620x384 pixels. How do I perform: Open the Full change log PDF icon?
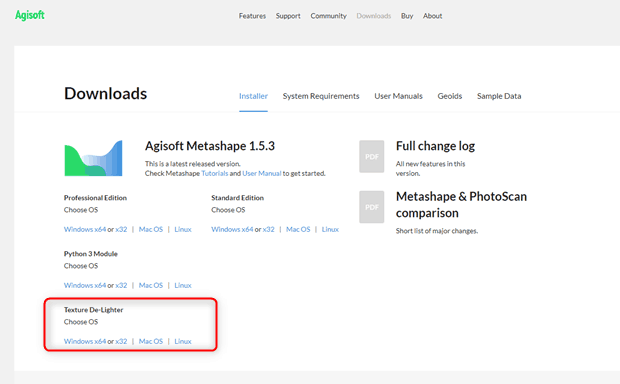pos(371,157)
